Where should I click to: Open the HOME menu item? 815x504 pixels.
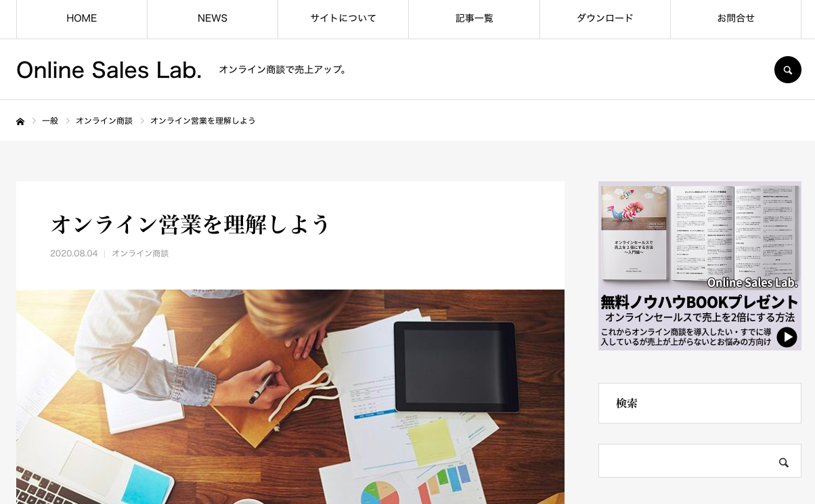click(x=82, y=19)
